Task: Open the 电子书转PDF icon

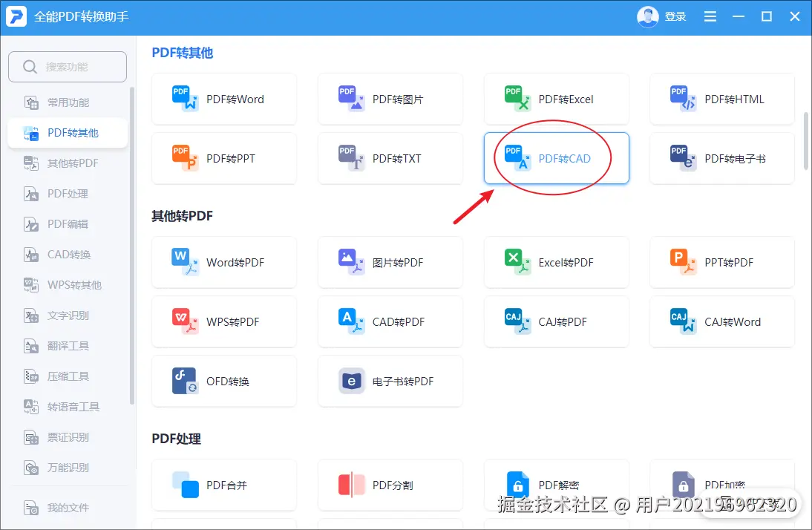Action: tap(351, 381)
